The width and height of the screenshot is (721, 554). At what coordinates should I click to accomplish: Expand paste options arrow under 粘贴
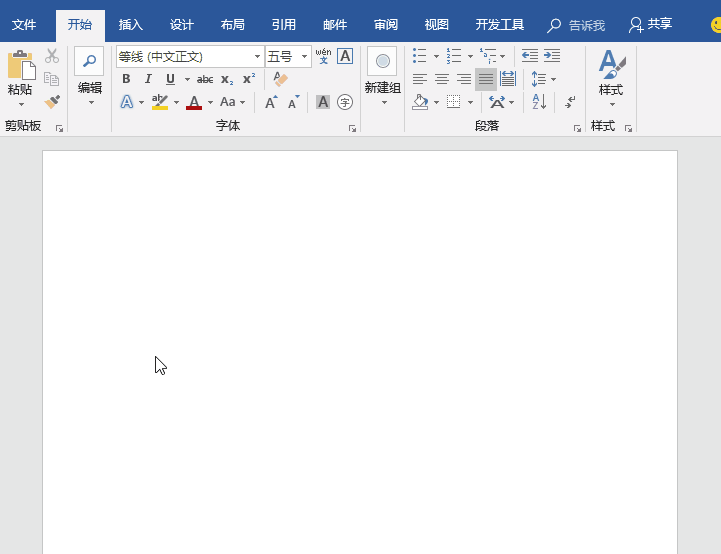[21, 104]
